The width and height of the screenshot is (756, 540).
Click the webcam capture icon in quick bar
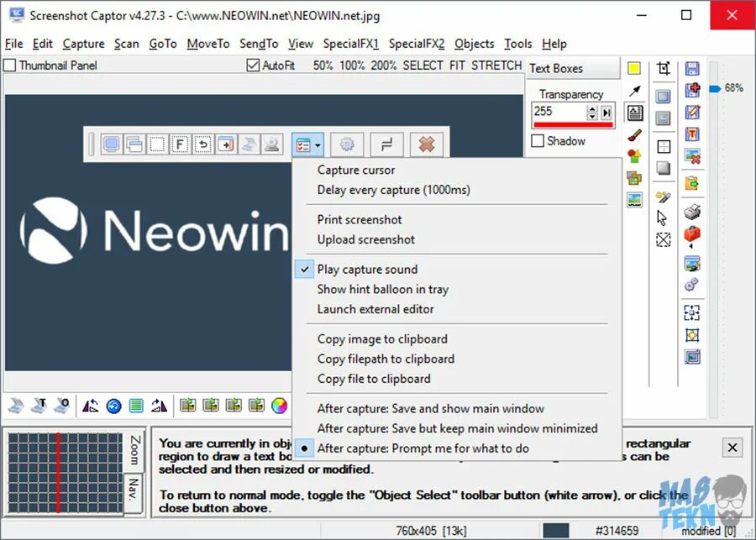coord(272,144)
